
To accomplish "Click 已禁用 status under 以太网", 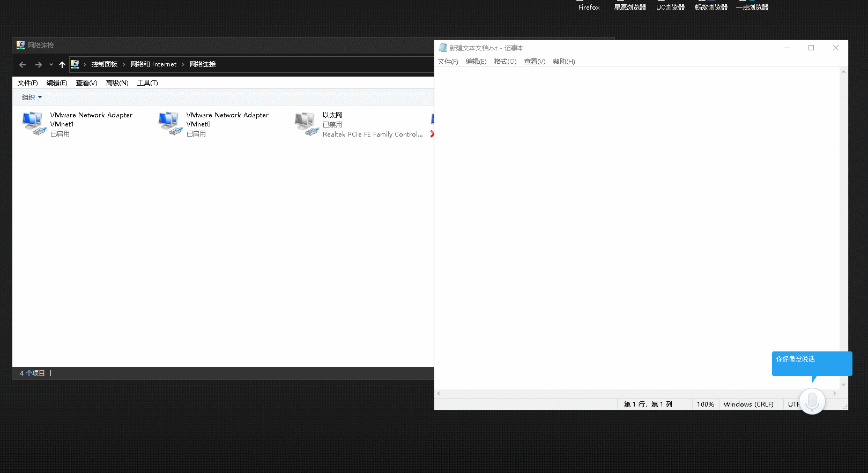I will (x=332, y=125).
